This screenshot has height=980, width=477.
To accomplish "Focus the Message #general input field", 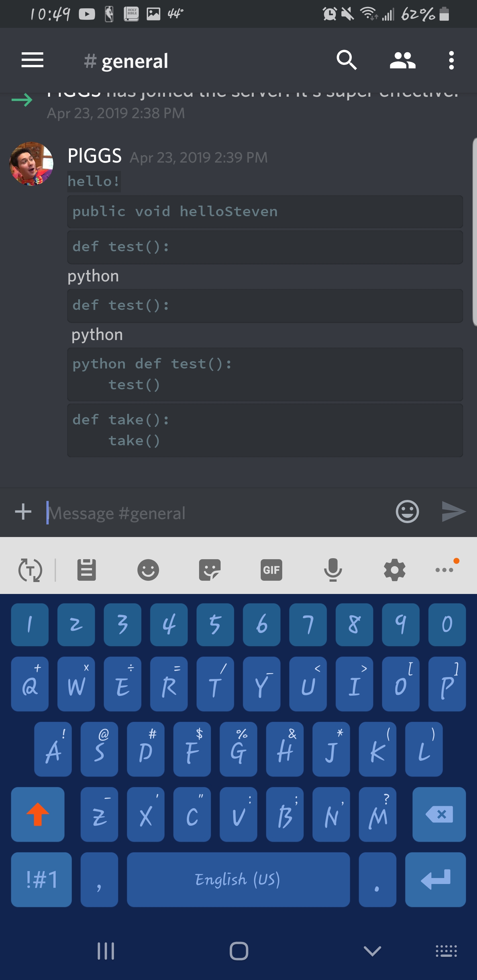I will pyautogui.click(x=217, y=513).
